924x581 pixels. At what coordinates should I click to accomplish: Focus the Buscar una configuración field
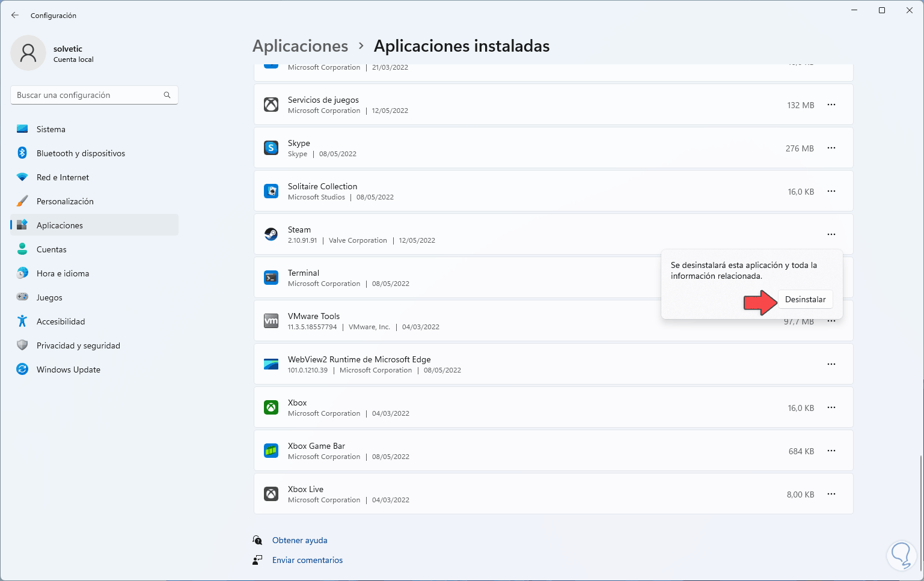(x=87, y=95)
